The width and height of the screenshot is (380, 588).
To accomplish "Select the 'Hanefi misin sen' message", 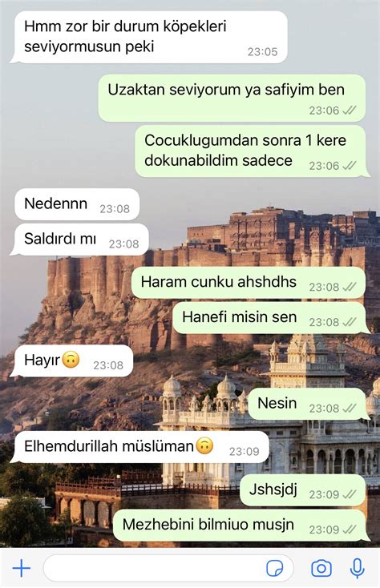I will (271, 318).
